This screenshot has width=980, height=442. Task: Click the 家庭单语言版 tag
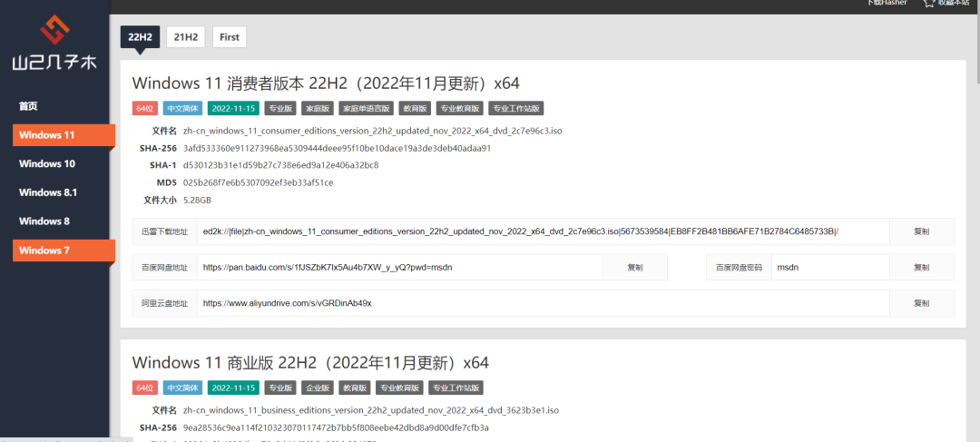tap(367, 108)
